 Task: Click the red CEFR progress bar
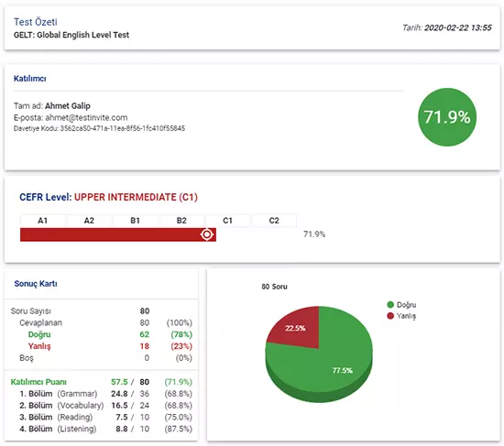point(118,234)
